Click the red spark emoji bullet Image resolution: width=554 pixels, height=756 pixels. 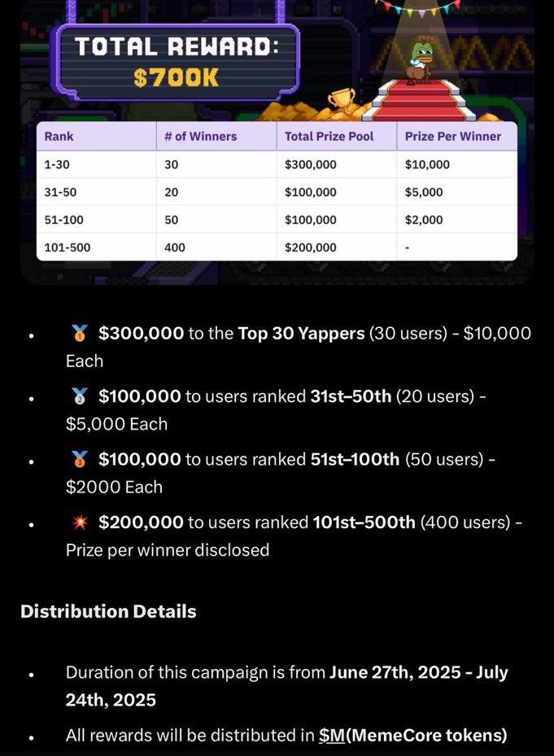click(79, 522)
